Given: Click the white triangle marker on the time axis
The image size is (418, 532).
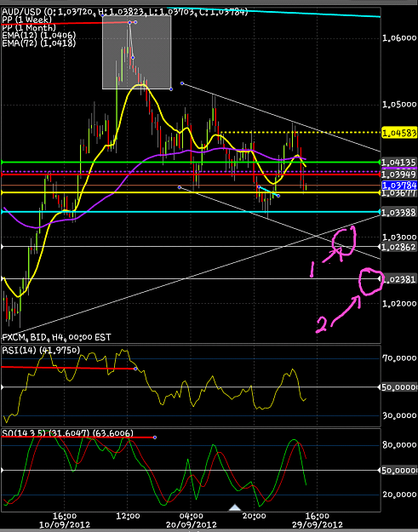Looking at the screenshot, I should 235,508.
